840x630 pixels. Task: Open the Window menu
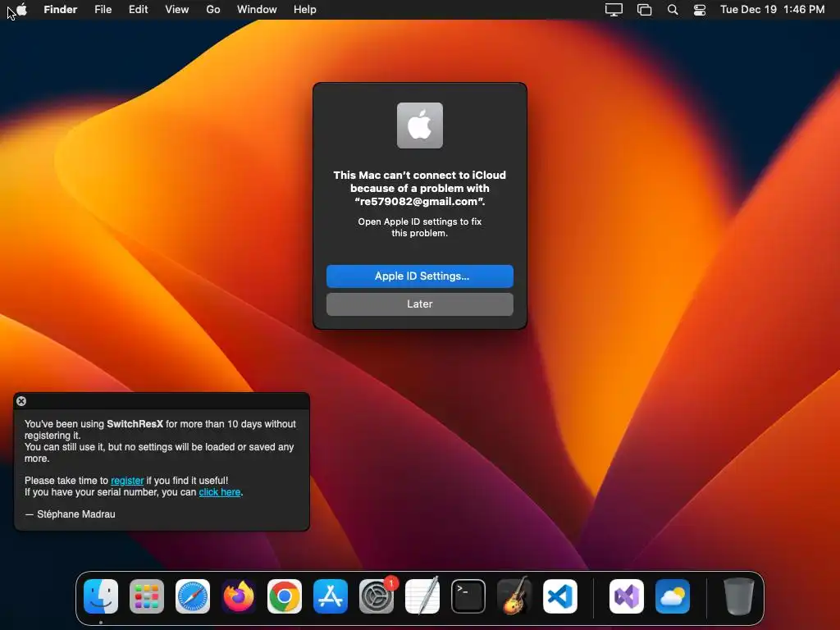point(257,10)
